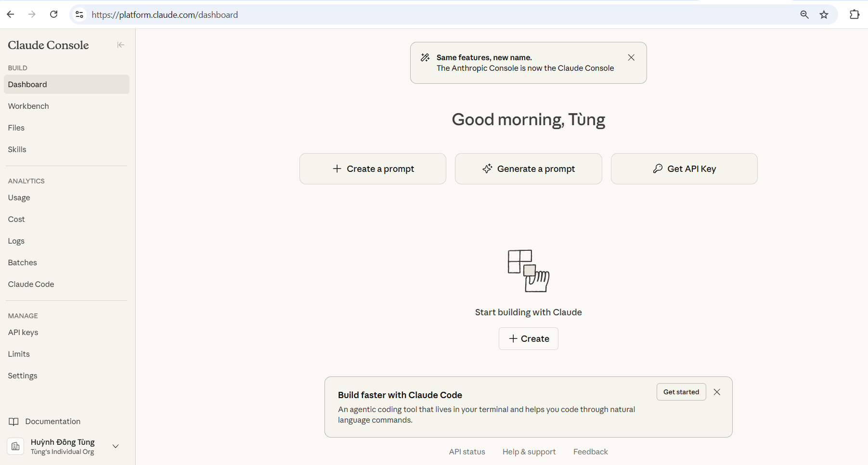Dismiss the Anthropic rename notification
The height and width of the screenshot is (465, 868).
[631, 57]
